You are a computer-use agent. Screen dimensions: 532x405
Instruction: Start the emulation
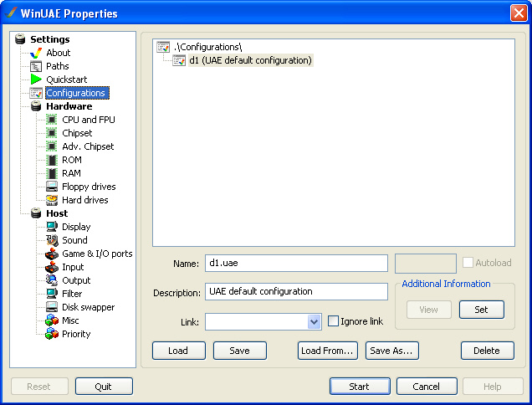point(360,387)
